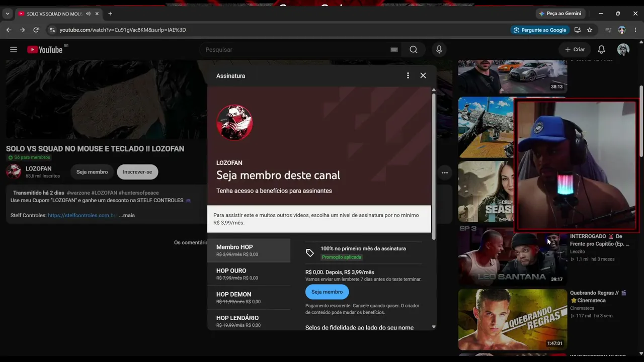Close the SOLO VS SQUAD browser tab
Screen dimensions: 644x362
click(x=98, y=14)
